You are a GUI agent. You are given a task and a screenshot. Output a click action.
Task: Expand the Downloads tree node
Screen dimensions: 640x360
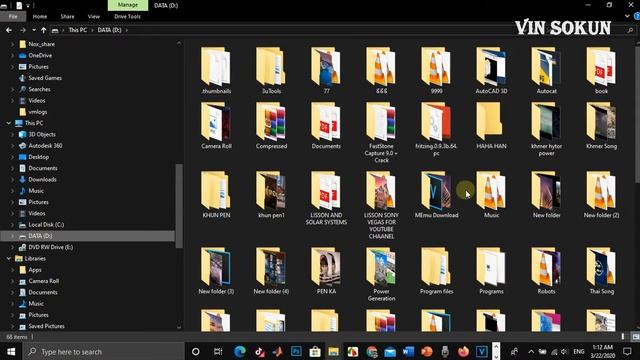click(x=12, y=180)
